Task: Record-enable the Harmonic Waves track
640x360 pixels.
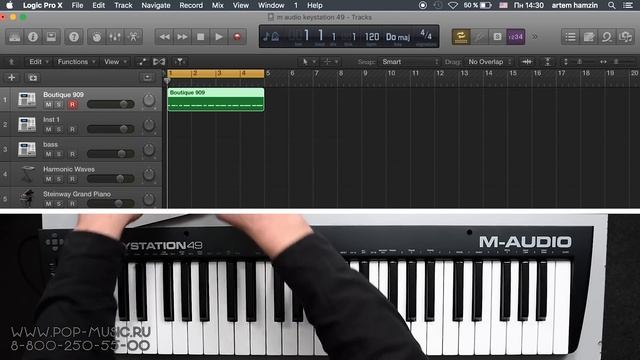Action: (72, 179)
